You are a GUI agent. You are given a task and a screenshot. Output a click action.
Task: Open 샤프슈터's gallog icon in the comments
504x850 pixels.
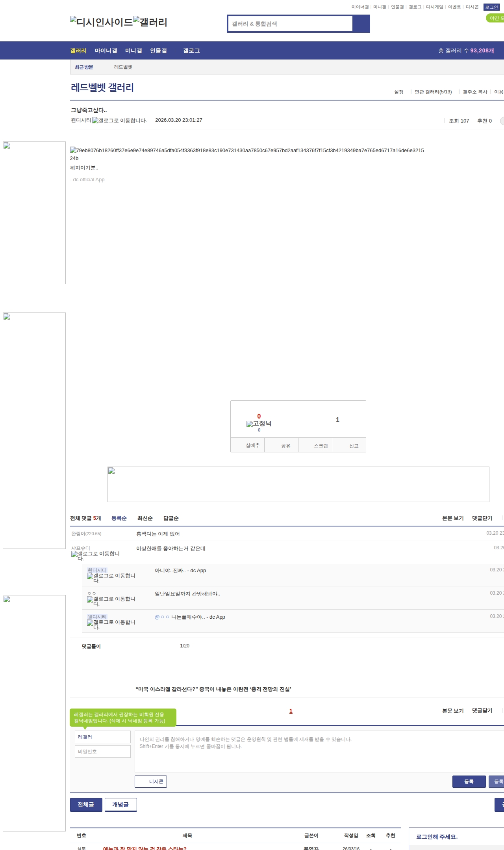pyautogui.click(x=95, y=556)
